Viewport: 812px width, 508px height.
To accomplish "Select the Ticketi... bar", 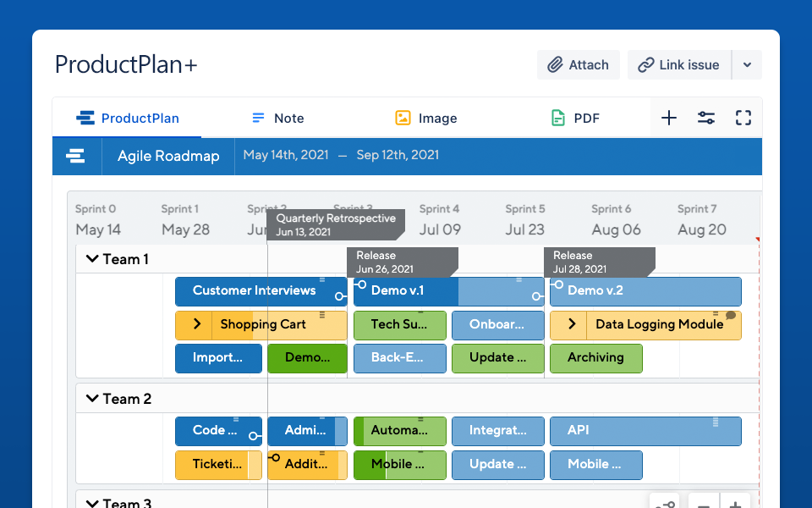I will click(218, 466).
